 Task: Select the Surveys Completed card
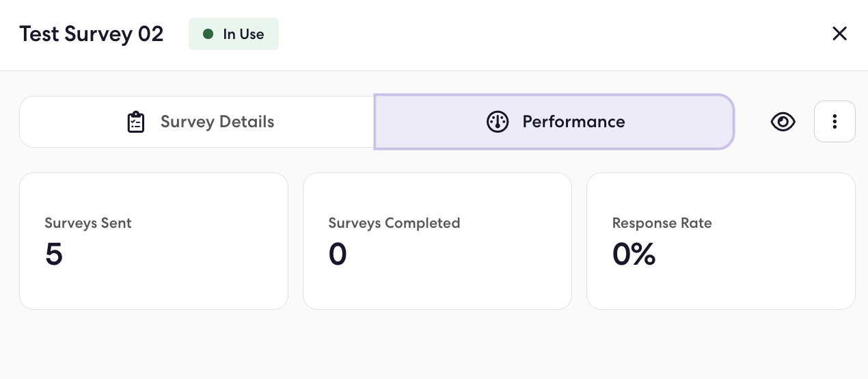pos(437,241)
